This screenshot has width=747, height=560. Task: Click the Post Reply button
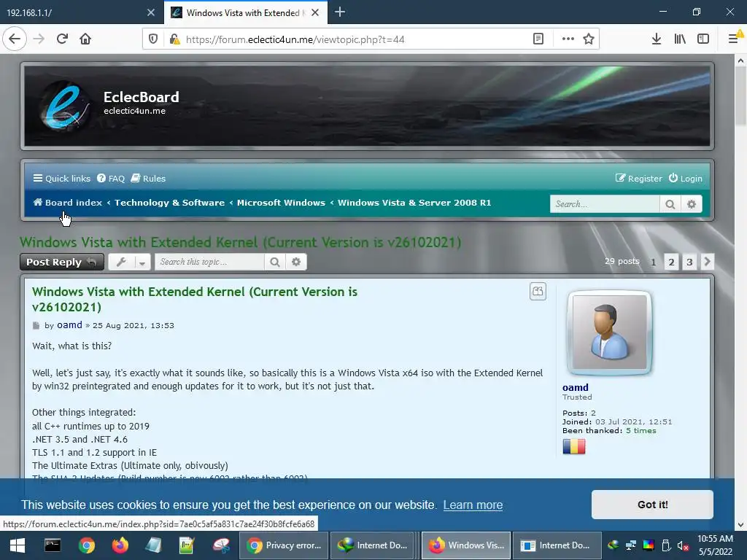tap(62, 262)
